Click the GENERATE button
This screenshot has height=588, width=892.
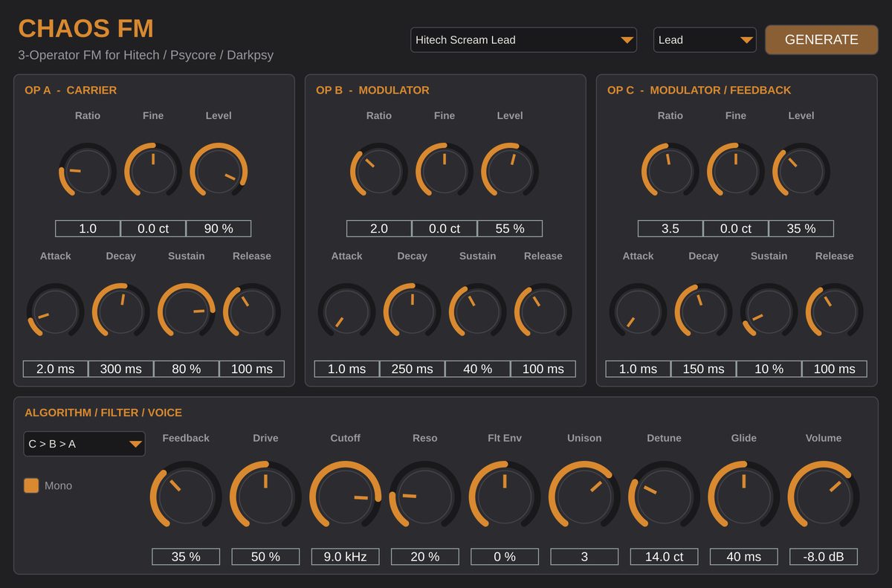click(x=821, y=39)
